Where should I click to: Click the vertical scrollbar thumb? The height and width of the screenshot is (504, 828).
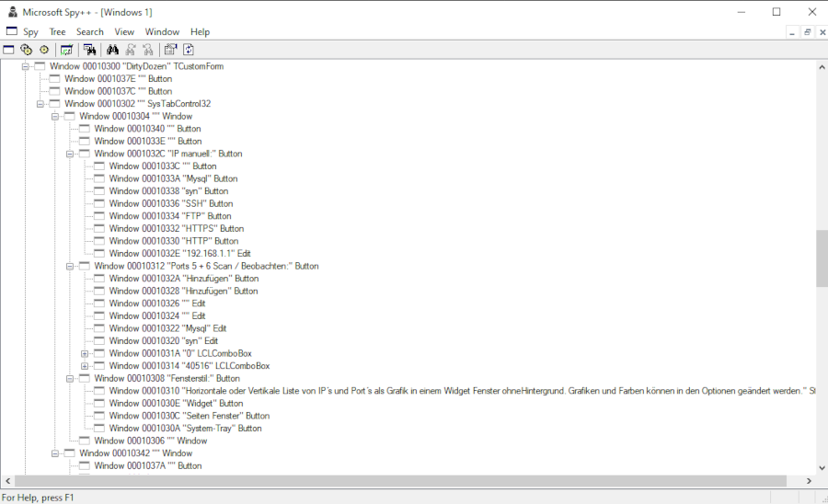coord(822,258)
